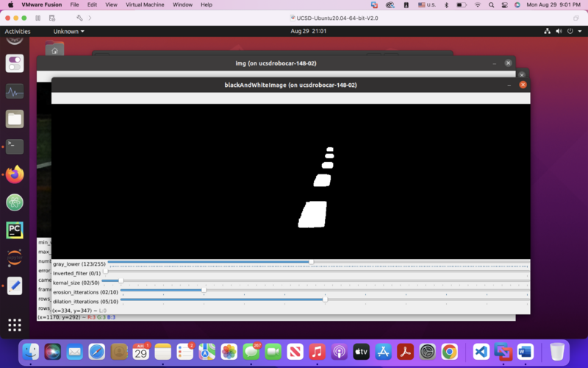Viewport: 588px width, 368px height.
Task: Open System Monitor in the Ubuntu dock
Action: tap(15, 91)
